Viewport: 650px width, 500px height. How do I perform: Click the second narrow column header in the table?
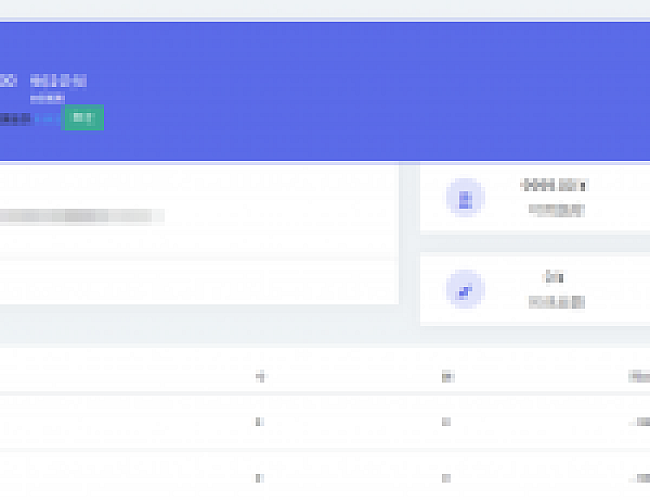pos(446,377)
